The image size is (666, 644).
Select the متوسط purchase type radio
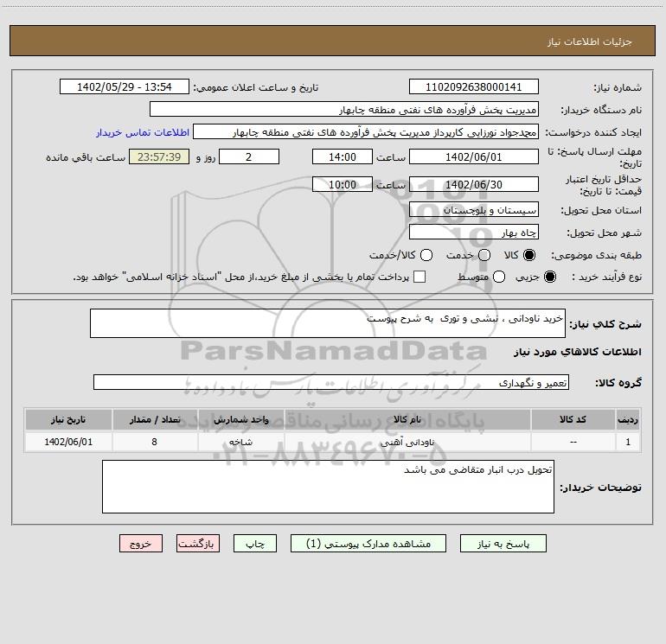tap(499, 277)
